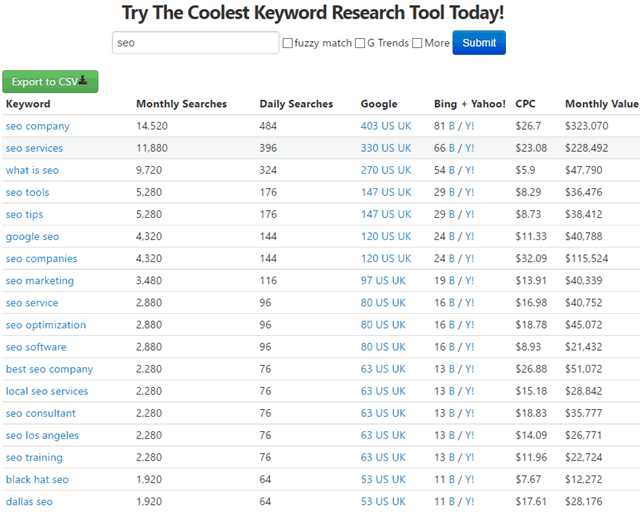The height and width of the screenshot is (512, 640).
Task: Select the $5.9 CPC for what is seo
Action: click(525, 170)
